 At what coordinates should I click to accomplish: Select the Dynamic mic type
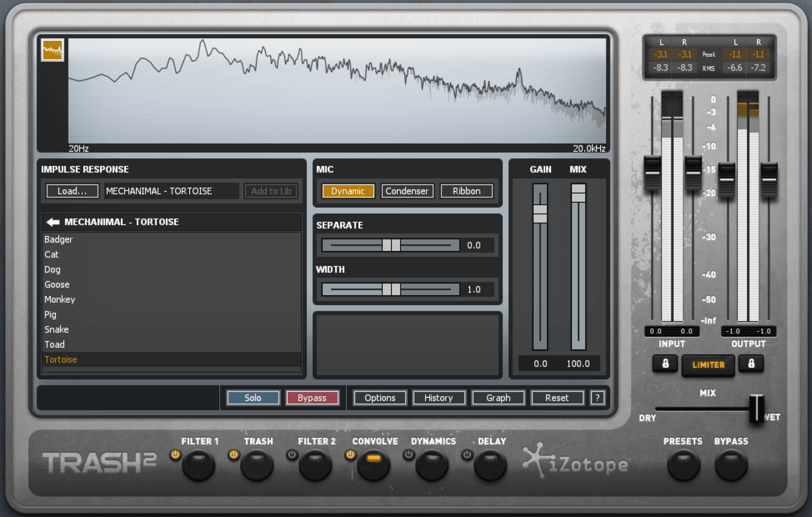coord(348,191)
